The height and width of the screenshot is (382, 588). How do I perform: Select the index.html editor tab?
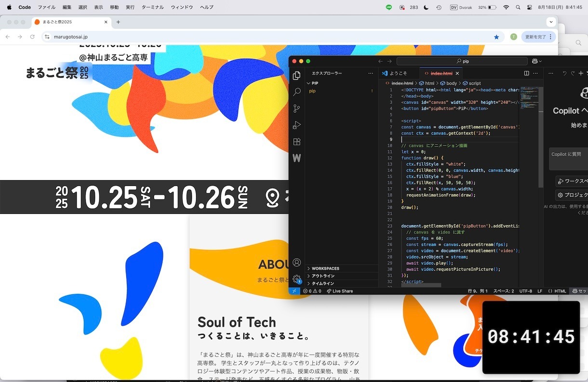[x=441, y=73]
